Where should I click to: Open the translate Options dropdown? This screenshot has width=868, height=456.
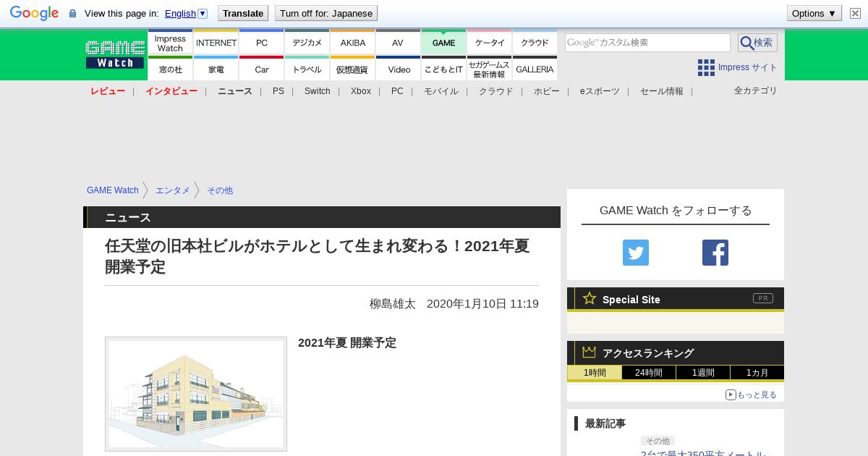coord(814,13)
